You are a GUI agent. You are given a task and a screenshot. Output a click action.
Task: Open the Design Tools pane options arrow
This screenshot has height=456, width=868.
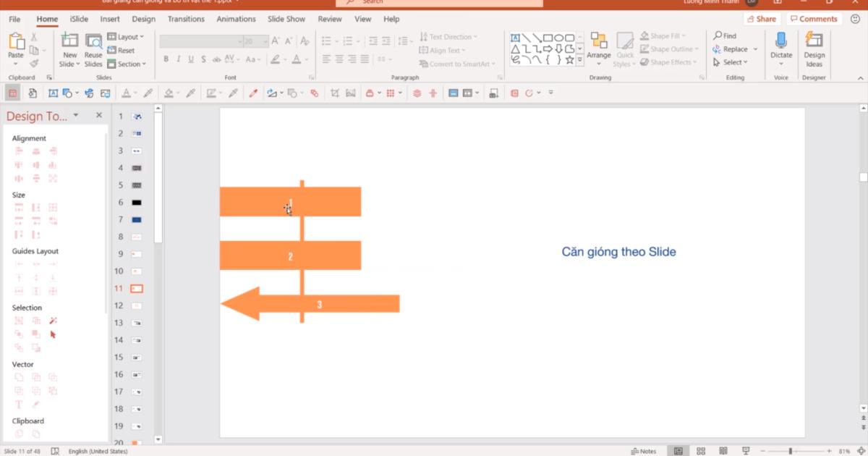(75, 116)
